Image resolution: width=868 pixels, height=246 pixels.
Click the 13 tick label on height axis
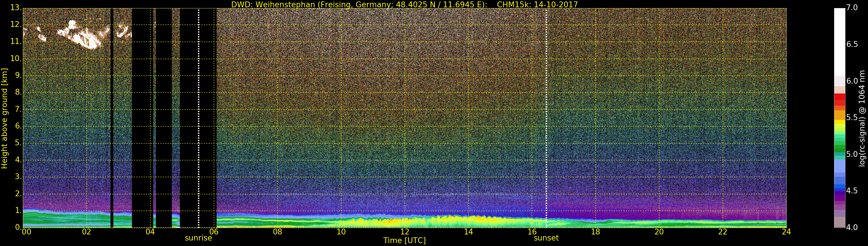pos(15,8)
